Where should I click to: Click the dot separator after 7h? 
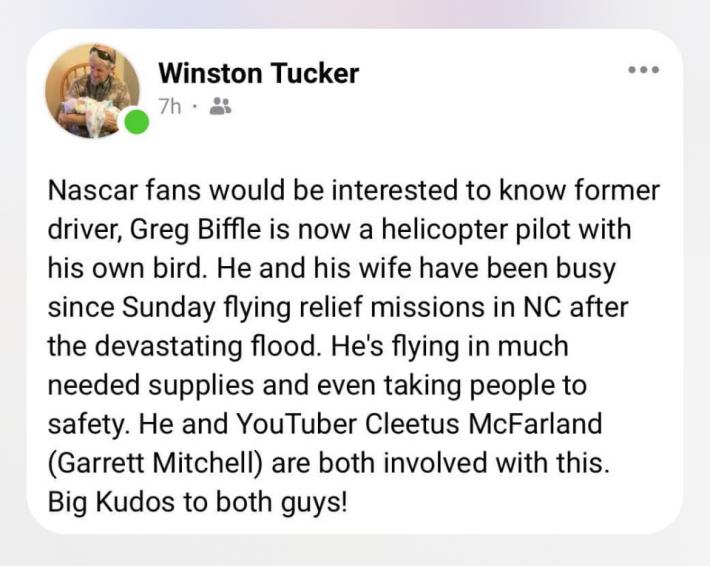(194, 107)
